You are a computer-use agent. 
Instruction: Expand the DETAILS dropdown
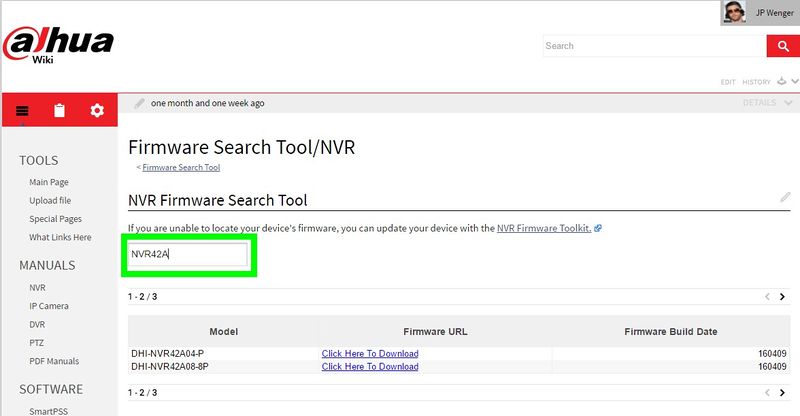coord(767,103)
